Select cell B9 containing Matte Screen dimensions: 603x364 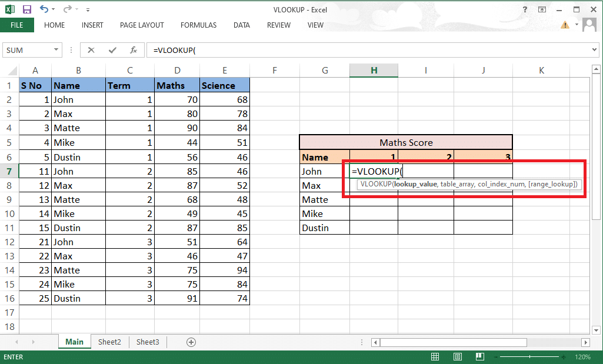(x=78, y=200)
